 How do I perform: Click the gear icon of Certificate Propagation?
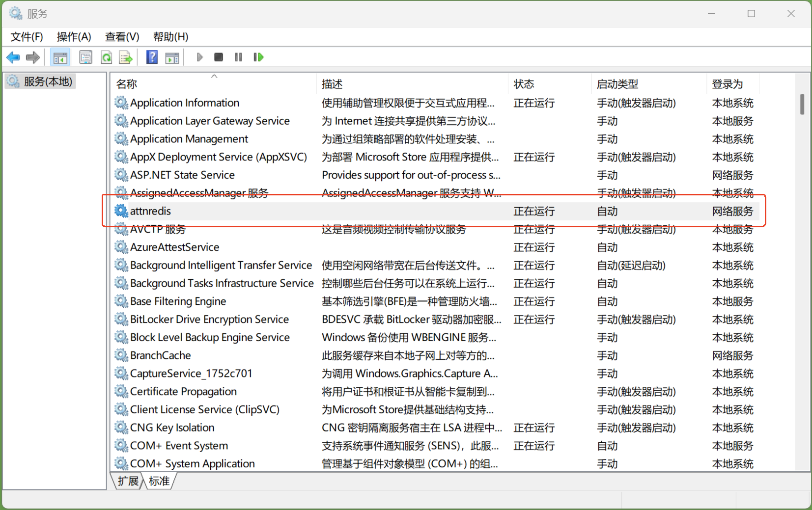tap(121, 391)
